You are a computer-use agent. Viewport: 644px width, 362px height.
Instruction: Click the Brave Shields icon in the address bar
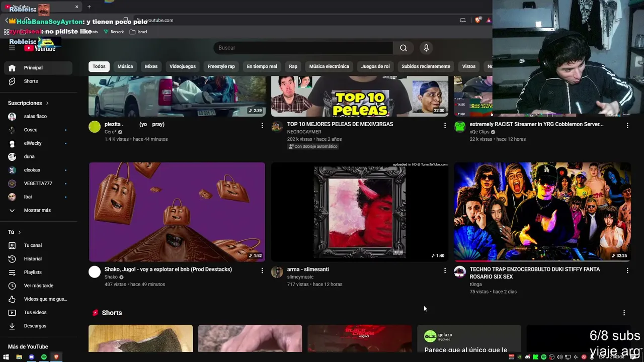coord(478,20)
